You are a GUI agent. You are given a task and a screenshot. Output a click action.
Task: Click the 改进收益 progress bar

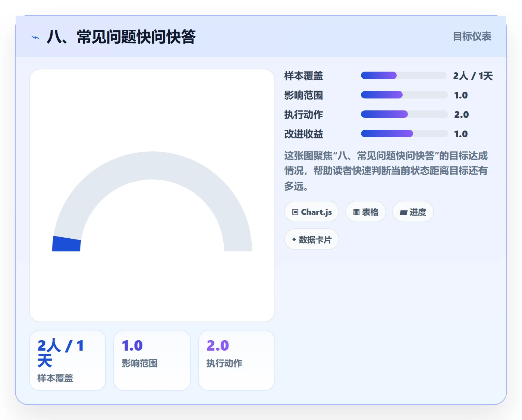tap(404, 134)
